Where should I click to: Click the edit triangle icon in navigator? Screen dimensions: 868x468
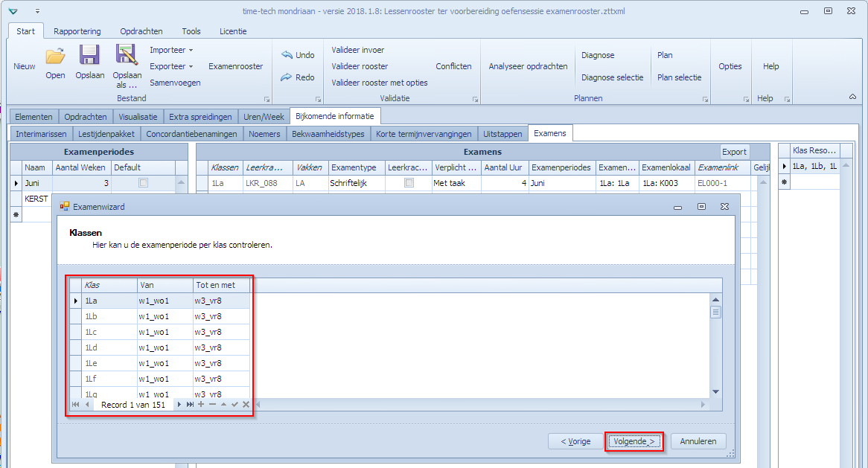[x=223, y=404]
